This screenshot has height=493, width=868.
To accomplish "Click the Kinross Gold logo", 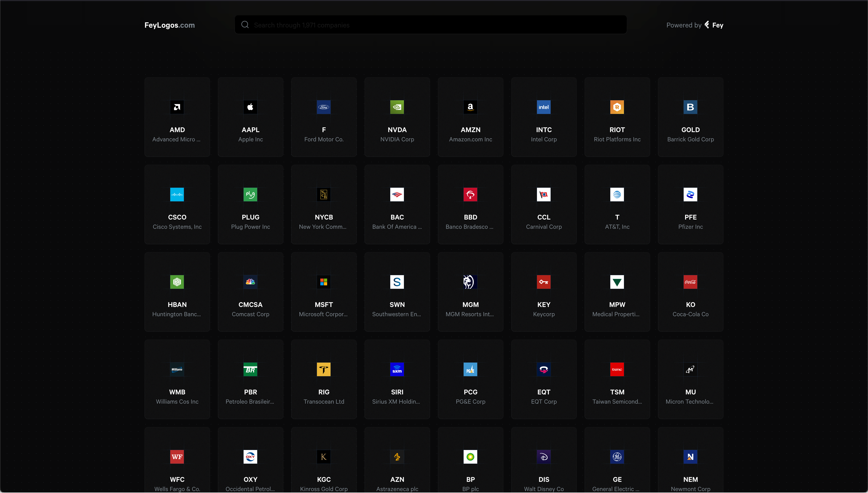I will coord(324,456).
